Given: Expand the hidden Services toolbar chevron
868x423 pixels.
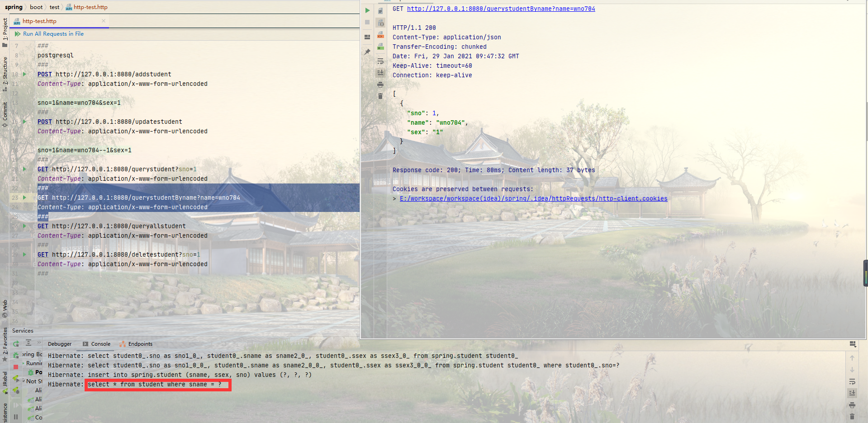Looking at the screenshot, I should (x=39, y=343).
